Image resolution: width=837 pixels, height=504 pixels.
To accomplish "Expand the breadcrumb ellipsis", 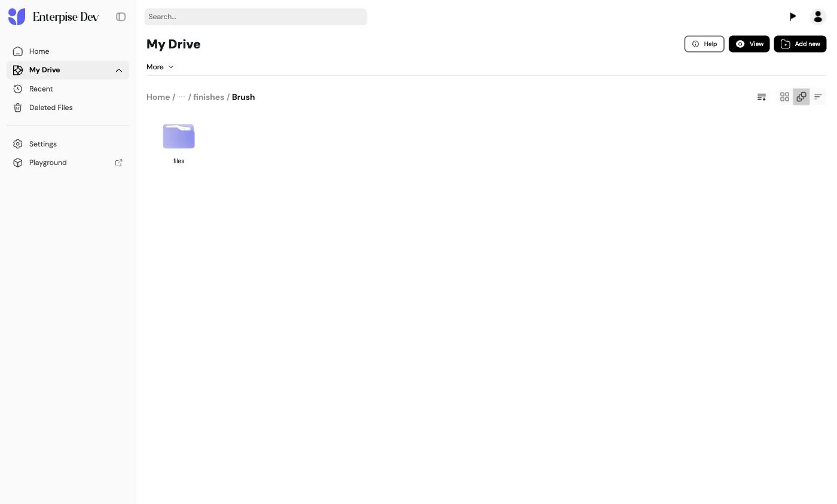I will click(182, 97).
